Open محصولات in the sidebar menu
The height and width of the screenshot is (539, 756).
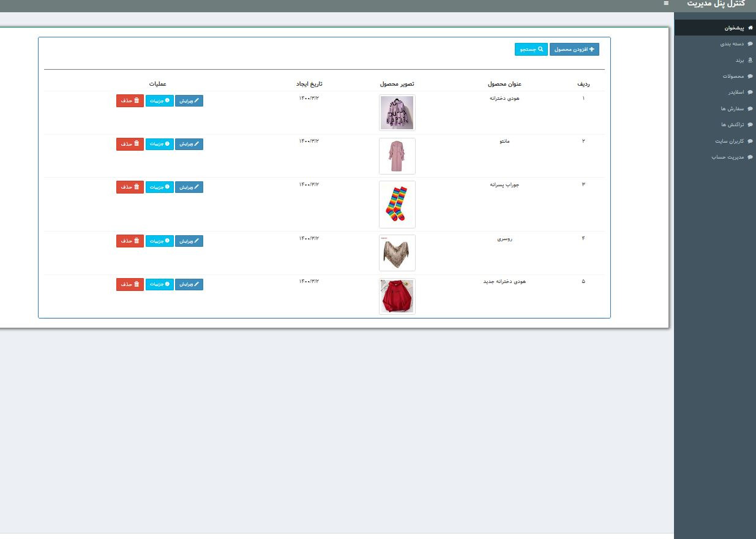pos(733,77)
